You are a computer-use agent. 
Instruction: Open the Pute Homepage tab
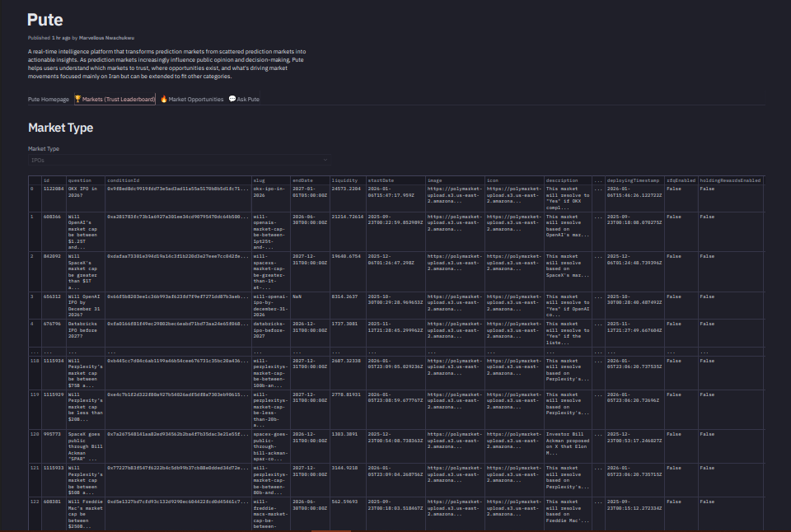(49, 100)
